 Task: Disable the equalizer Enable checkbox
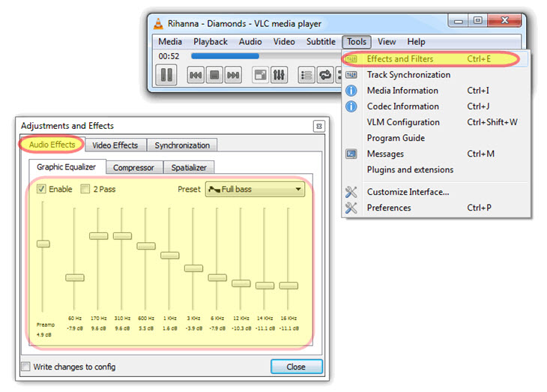[41, 189]
